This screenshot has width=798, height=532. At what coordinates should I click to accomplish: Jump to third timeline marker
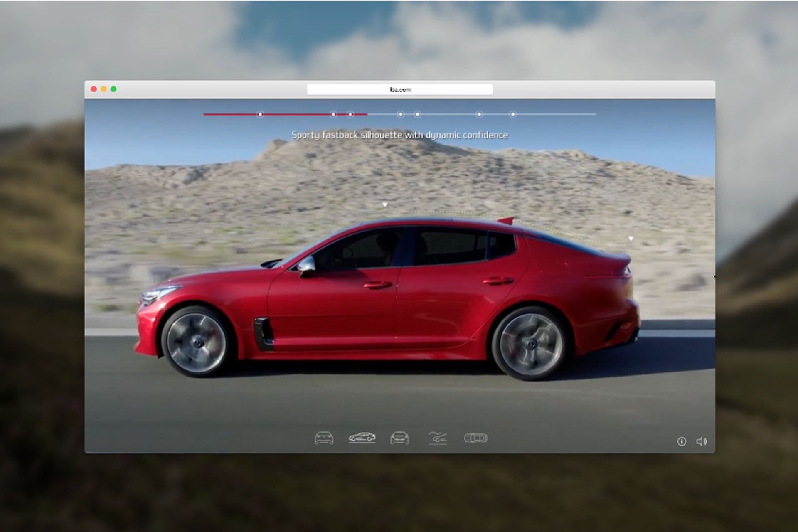pos(350,114)
